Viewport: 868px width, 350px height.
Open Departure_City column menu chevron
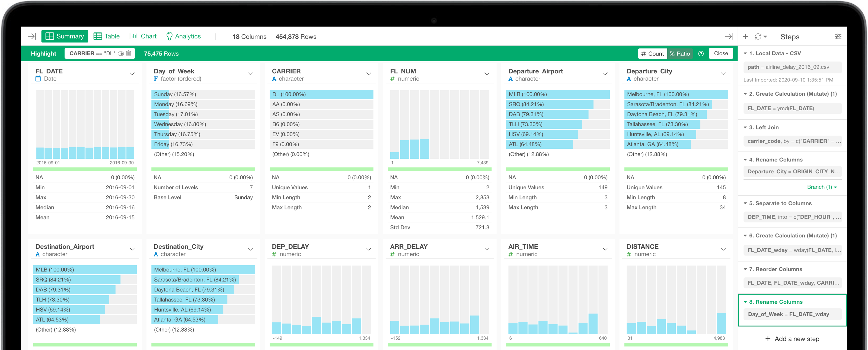point(723,74)
